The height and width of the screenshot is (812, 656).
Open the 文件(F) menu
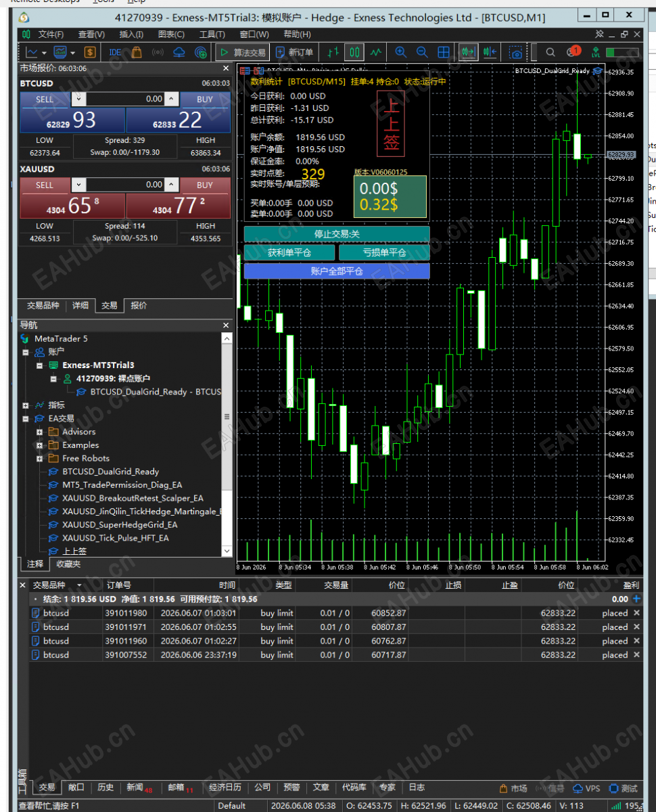[51, 35]
